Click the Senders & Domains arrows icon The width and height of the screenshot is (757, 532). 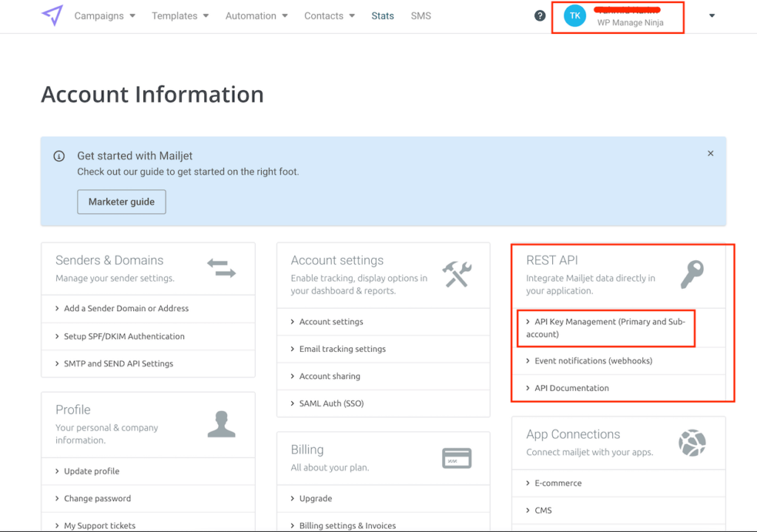(221, 268)
